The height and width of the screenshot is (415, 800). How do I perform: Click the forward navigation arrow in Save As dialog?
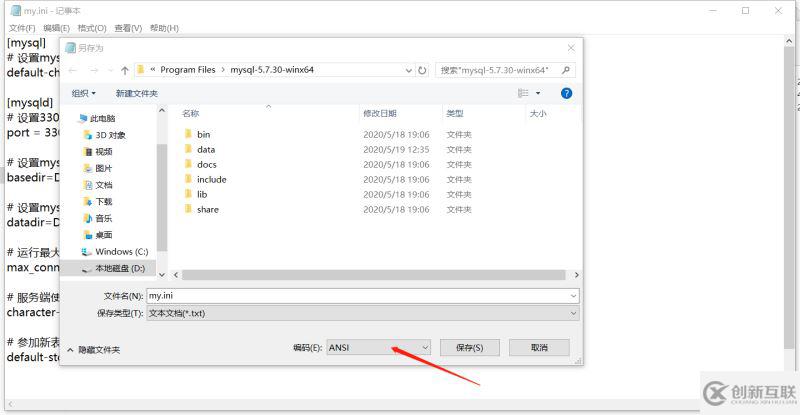[94, 70]
